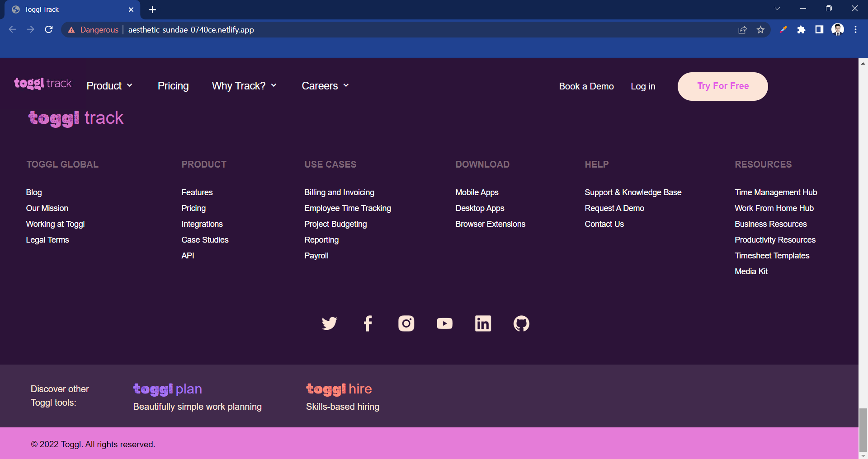Open the Request A Demo link
Image resolution: width=868 pixels, height=459 pixels.
pos(614,208)
